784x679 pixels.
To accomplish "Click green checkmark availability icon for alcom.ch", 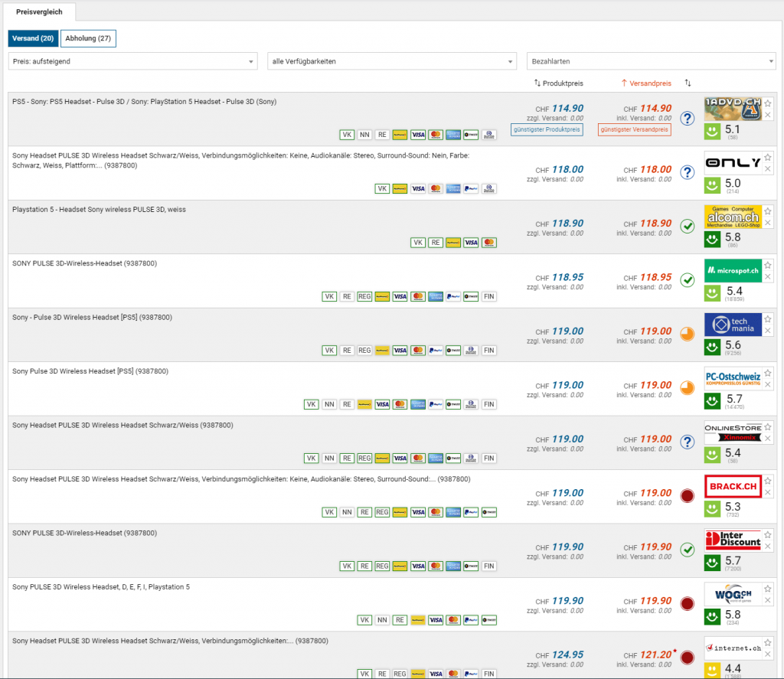I will coord(687,226).
